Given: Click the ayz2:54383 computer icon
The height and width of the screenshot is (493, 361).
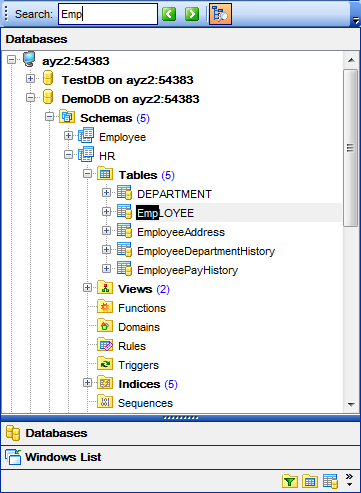Looking at the screenshot, I should pyautogui.click(x=29, y=59).
